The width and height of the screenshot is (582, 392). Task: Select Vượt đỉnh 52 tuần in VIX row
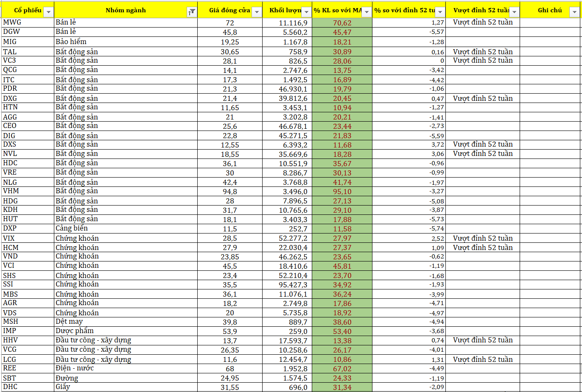click(483, 238)
